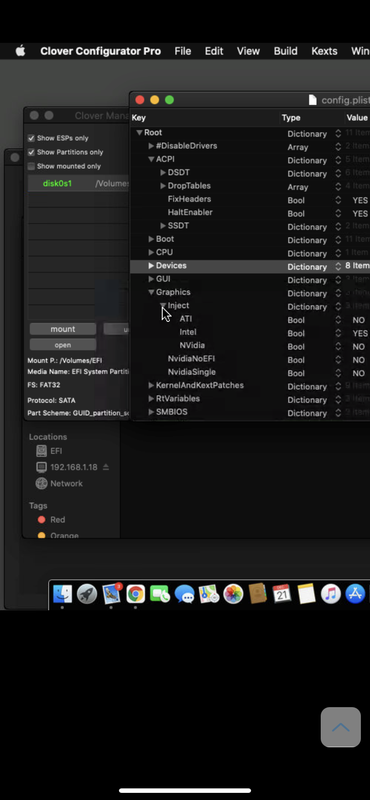Screen dimensions: 370x800
Task: Collapse the ACPI dictionary
Action: click(151, 159)
